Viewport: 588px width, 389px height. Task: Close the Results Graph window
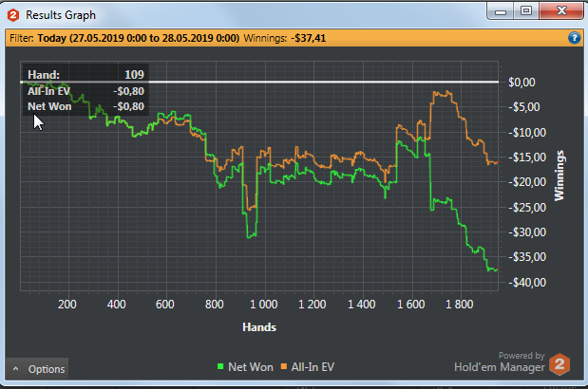pyautogui.click(x=561, y=10)
